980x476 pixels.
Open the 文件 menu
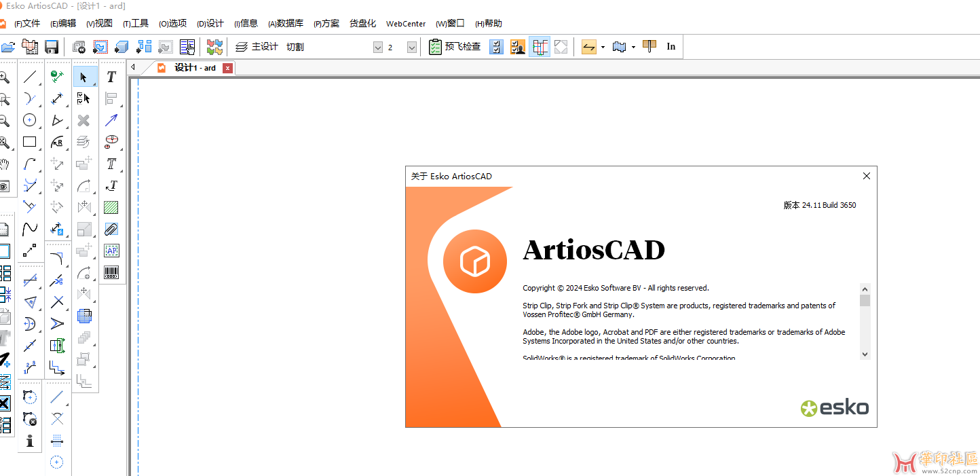pyautogui.click(x=27, y=23)
